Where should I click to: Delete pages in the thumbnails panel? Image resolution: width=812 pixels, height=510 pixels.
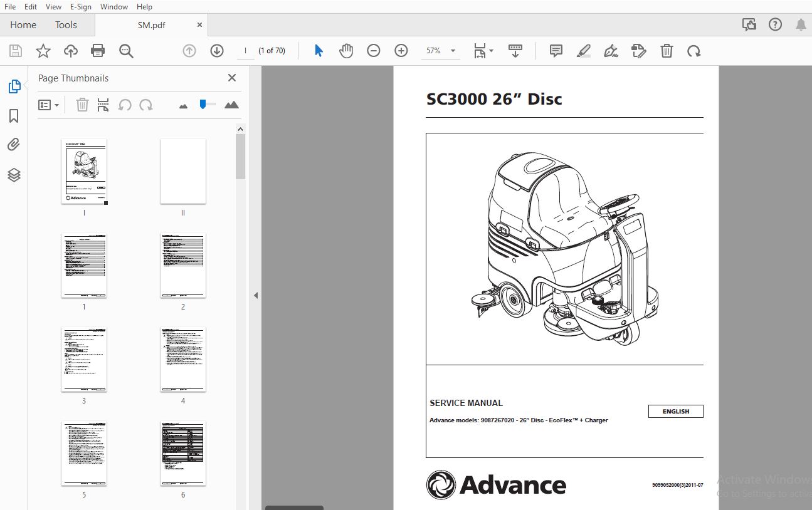tap(82, 105)
